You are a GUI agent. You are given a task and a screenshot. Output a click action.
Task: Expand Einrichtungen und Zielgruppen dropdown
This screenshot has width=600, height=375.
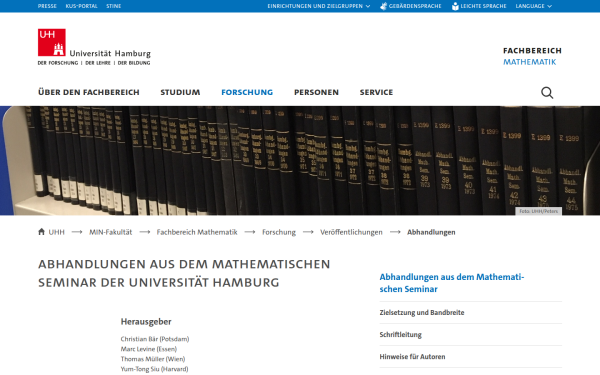[319, 6]
